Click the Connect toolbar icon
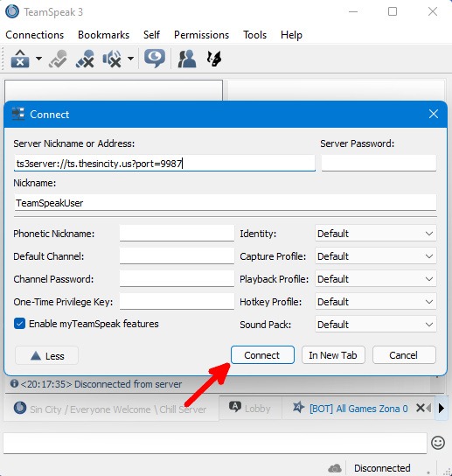This screenshot has height=476, width=452. [x=20, y=59]
